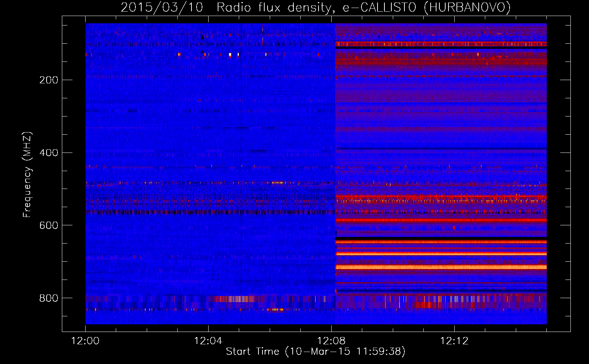Viewport: 589px width, 364px height.
Task: Click the 'Start Time (10-Mar-15 11:59:38)' label
Action: [x=316, y=352]
